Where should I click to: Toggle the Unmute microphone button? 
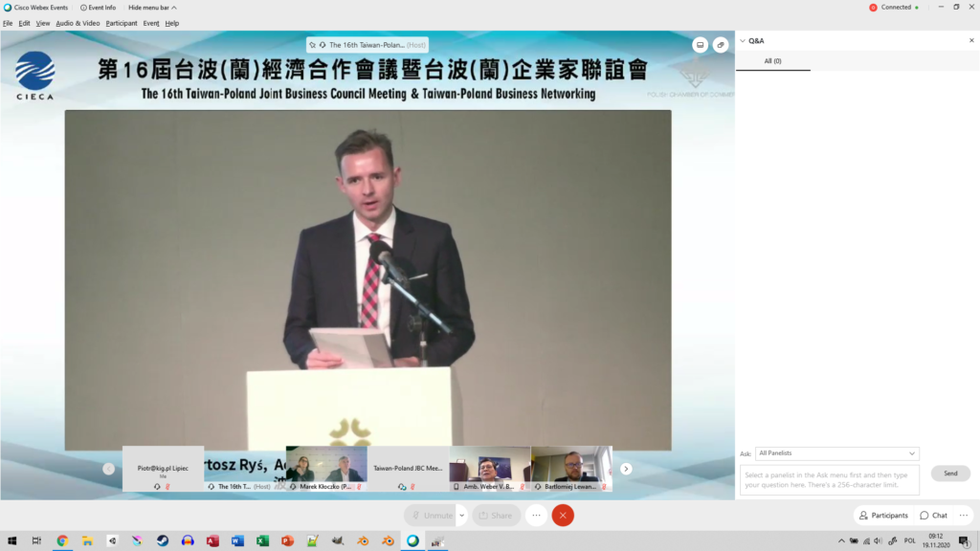click(x=430, y=516)
